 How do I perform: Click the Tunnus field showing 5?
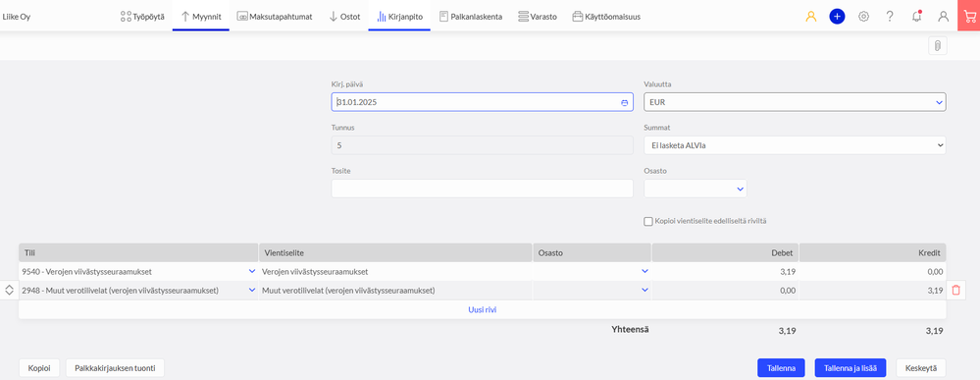(x=482, y=145)
